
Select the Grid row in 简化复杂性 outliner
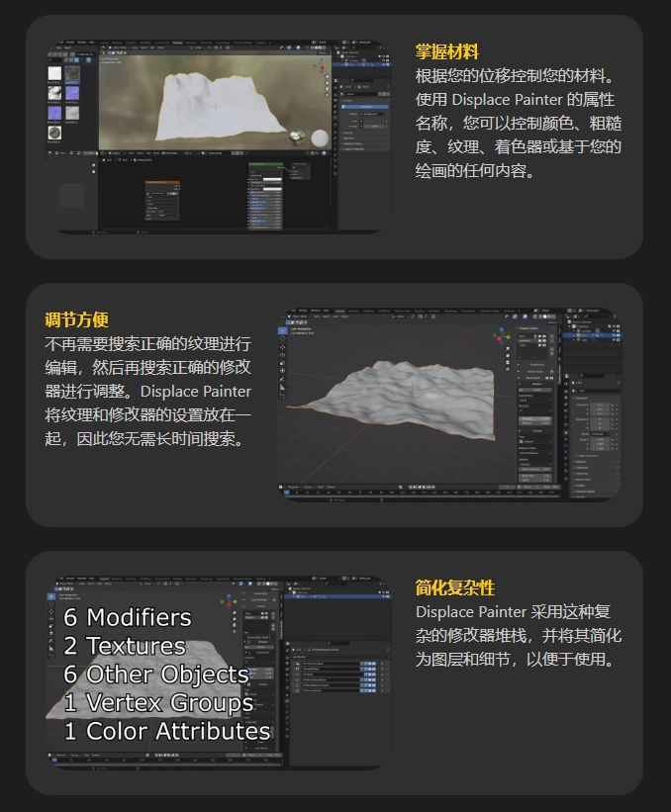337,596
